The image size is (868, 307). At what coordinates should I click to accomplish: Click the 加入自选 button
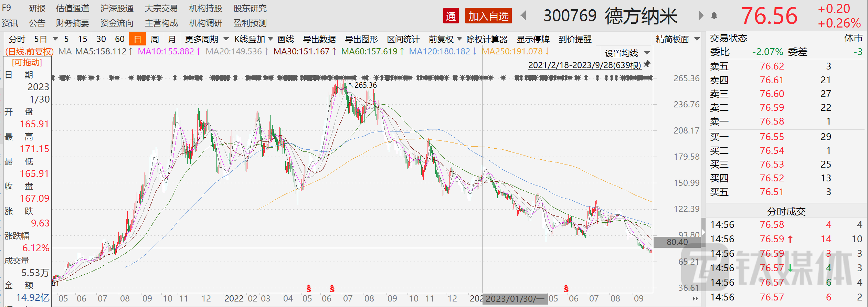pyautogui.click(x=488, y=16)
